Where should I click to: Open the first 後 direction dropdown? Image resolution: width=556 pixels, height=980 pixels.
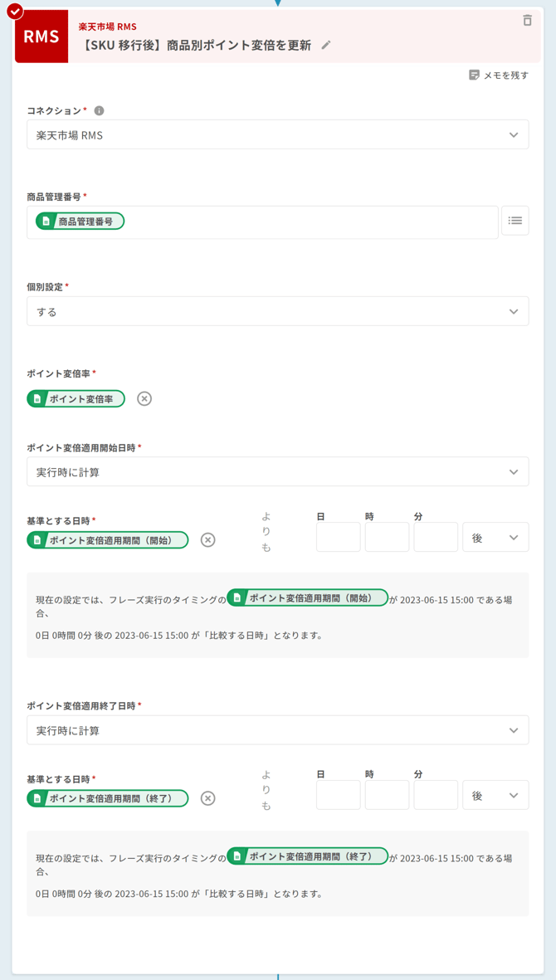pyautogui.click(x=495, y=537)
